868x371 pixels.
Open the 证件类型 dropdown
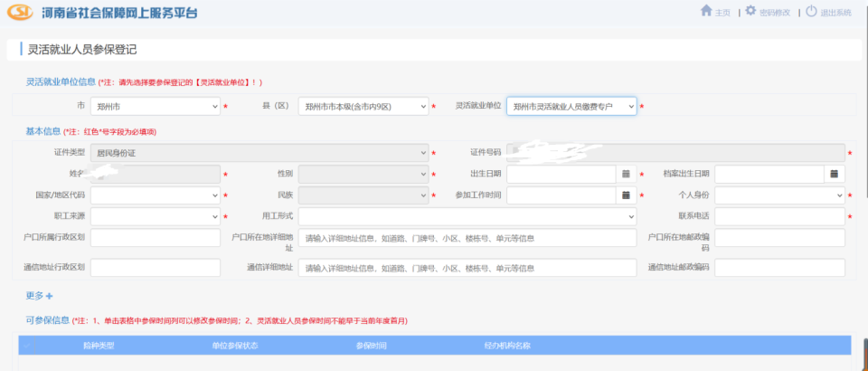[x=259, y=153]
